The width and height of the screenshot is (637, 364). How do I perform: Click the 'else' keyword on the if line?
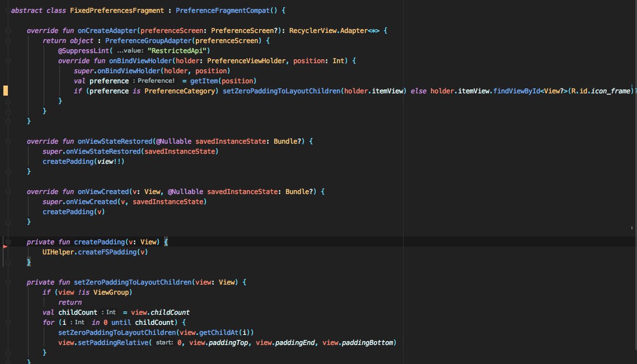[419, 91]
